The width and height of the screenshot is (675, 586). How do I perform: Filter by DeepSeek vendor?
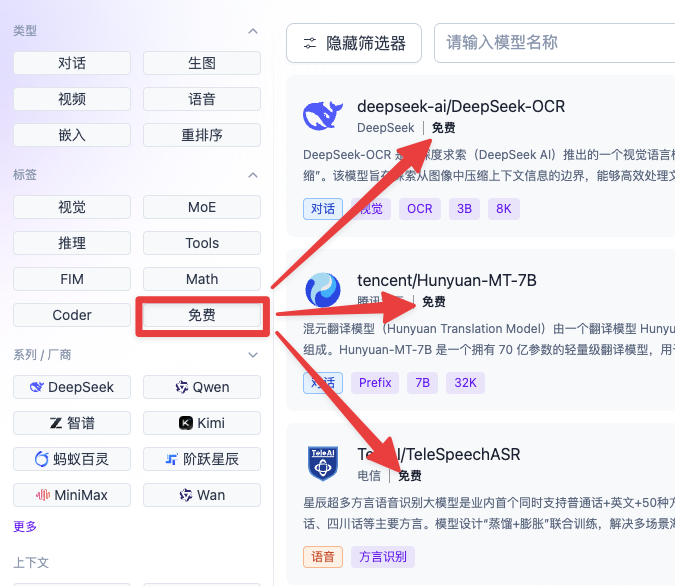tap(72, 387)
